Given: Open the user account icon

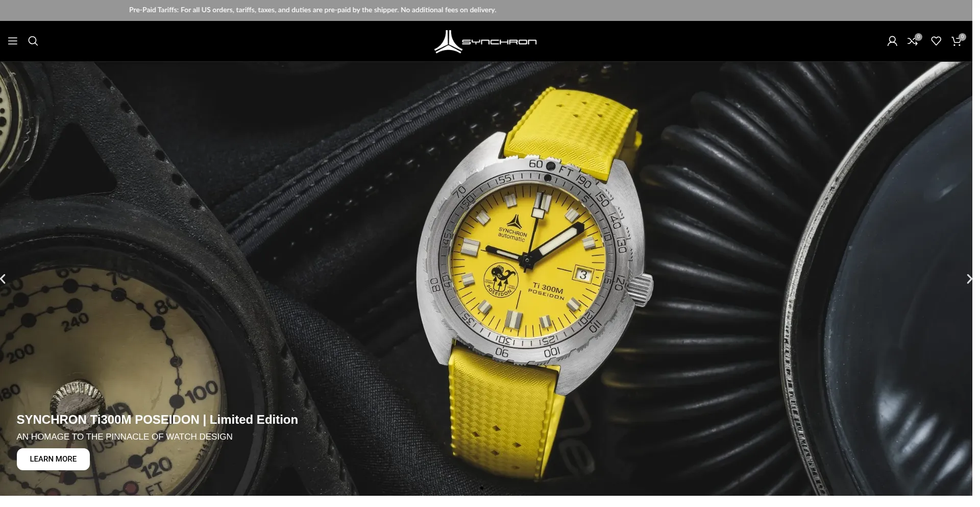Looking at the screenshot, I should pyautogui.click(x=892, y=41).
